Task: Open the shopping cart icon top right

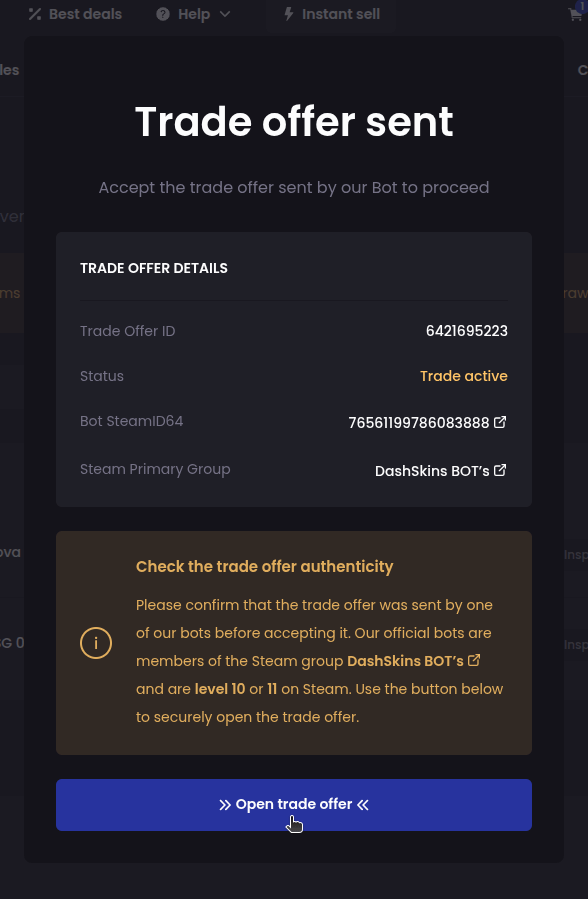Action: [x=575, y=14]
